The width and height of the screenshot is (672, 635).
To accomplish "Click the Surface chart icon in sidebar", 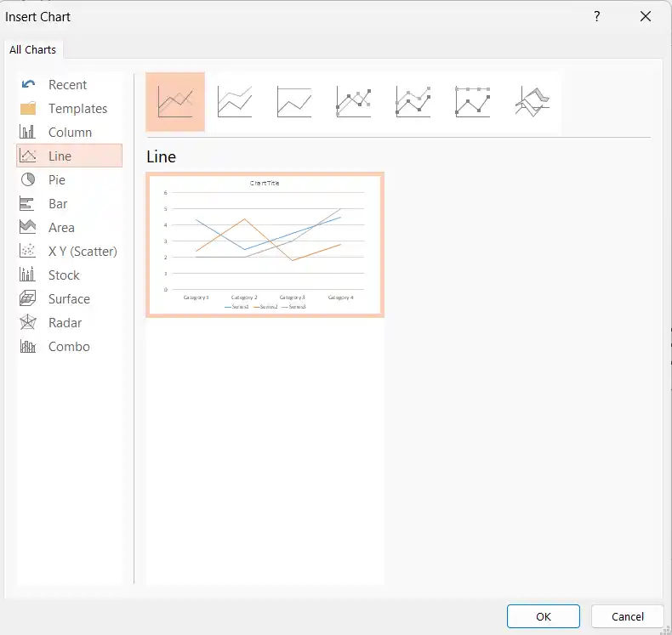I will click(x=28, y=298).
